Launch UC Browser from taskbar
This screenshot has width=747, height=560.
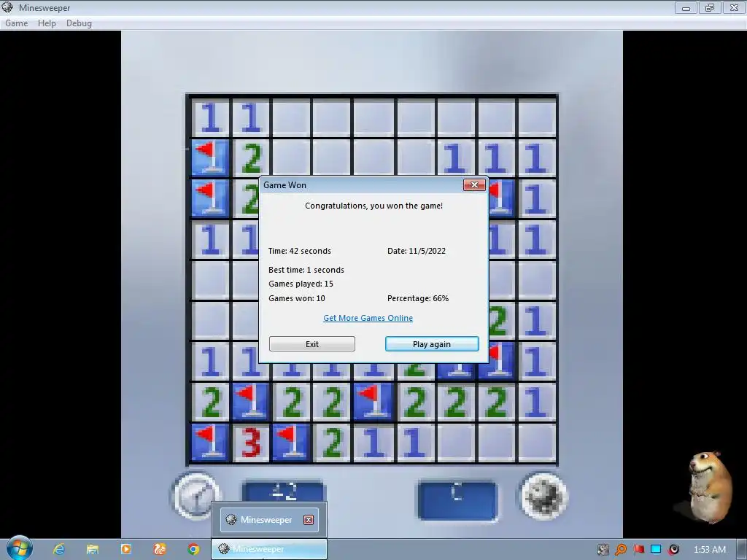160,549
